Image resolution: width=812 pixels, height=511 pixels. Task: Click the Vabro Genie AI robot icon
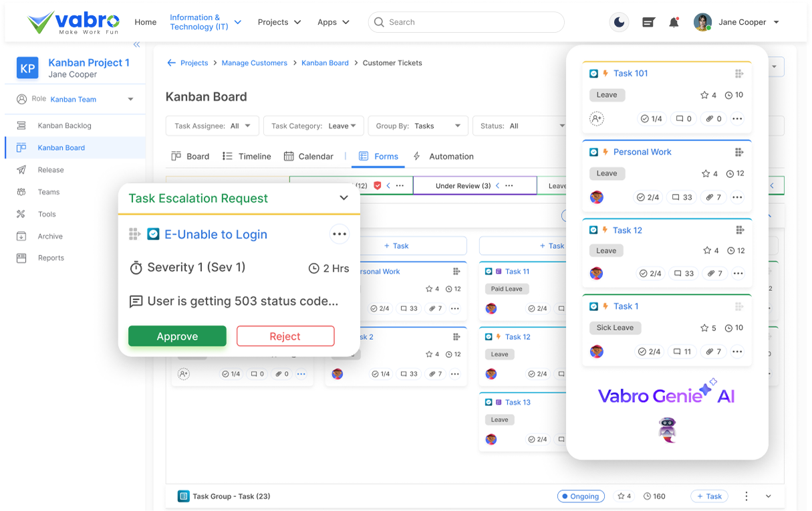pos(666,430)
